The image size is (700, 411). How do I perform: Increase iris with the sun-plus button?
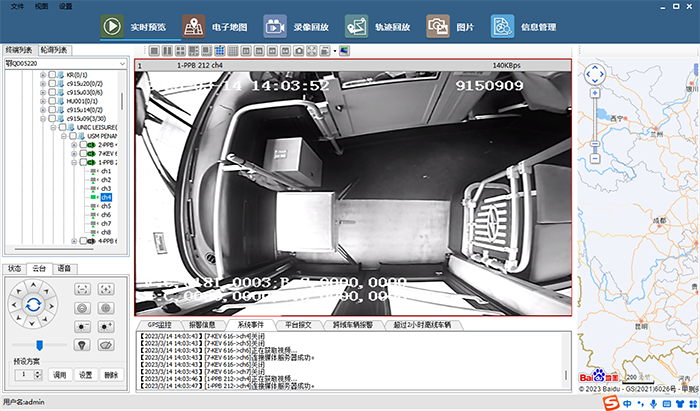pos(106,327)
